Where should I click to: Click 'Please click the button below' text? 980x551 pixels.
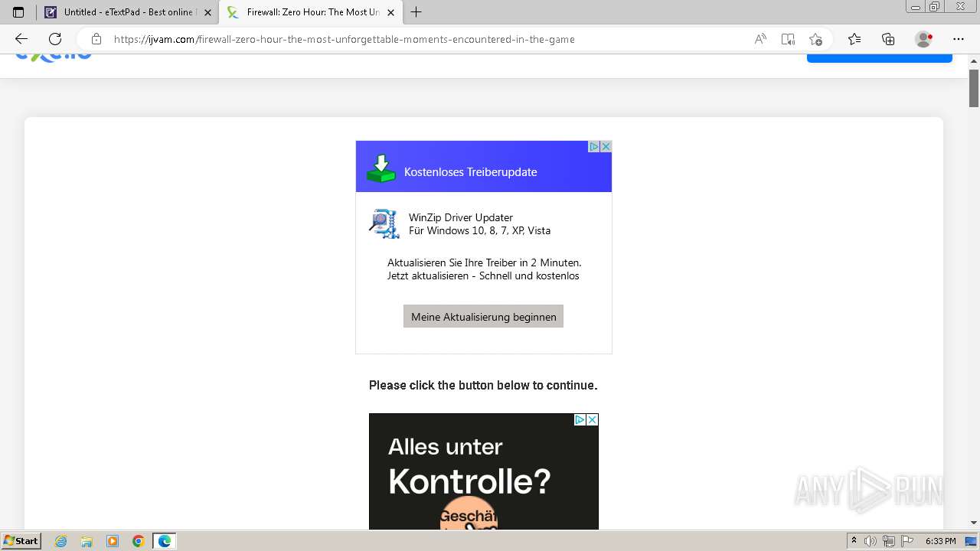[x=483, y=385]
